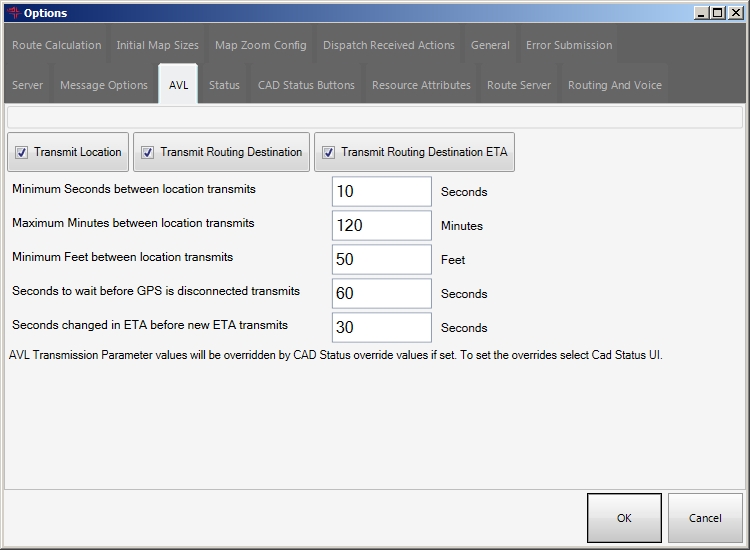Select the ETA seconds changed field showing 30

(x=381, y=327)
